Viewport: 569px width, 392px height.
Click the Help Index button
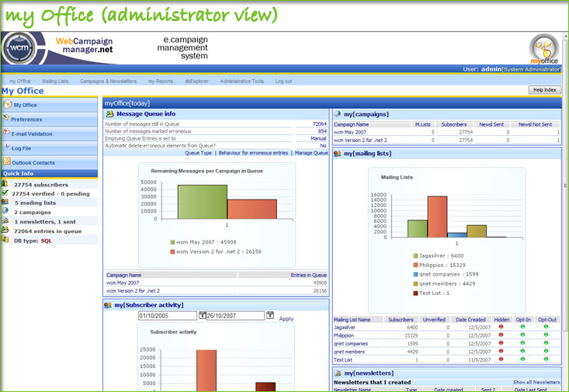coord(544,90)
